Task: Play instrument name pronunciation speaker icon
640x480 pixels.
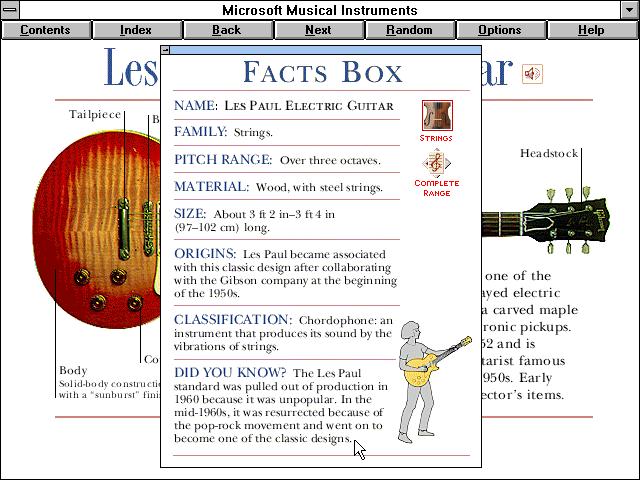Action: click(532, 74)
